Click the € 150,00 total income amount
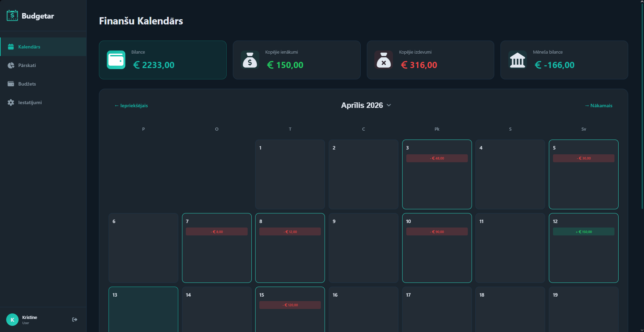This screenshot has height=332, width=644. pyautogui.click(x=285, y=65)
